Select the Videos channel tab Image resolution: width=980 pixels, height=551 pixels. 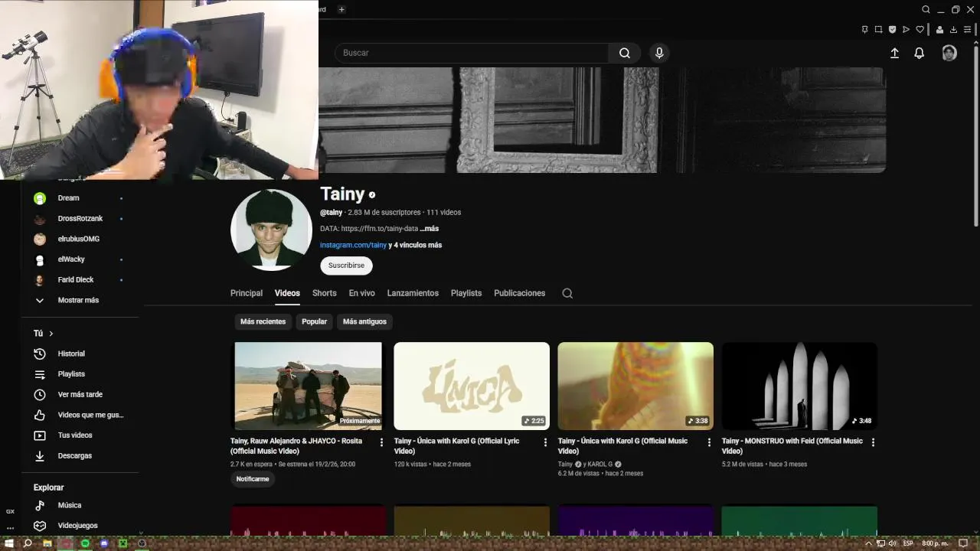point(287,293)
